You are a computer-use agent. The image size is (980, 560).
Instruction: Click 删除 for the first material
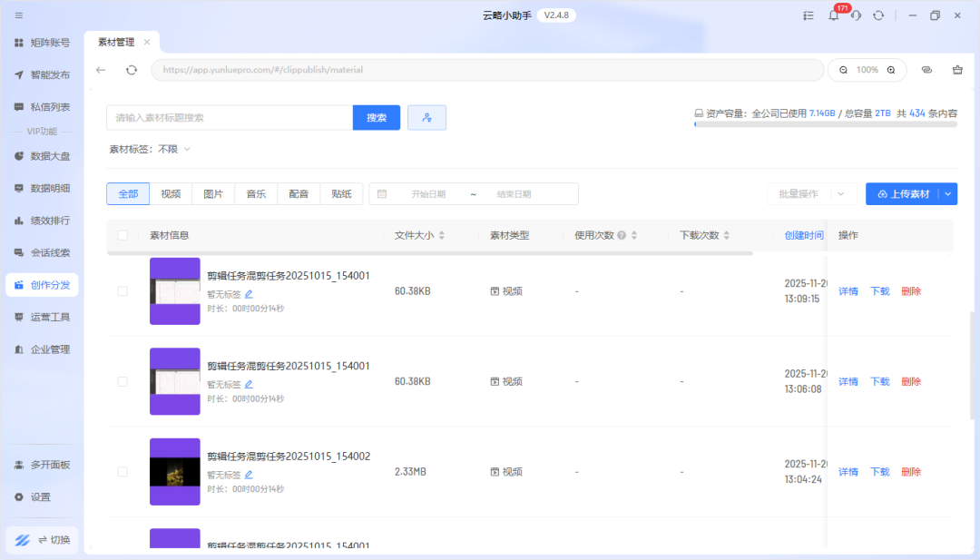coord(911,291)
